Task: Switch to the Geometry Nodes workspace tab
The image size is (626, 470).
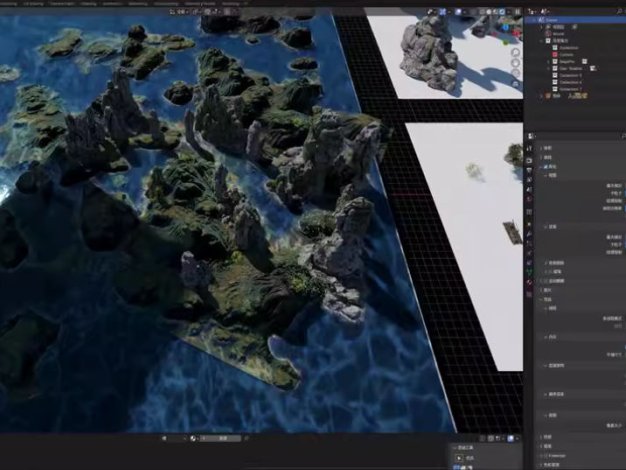Action: tap(200, 4)
